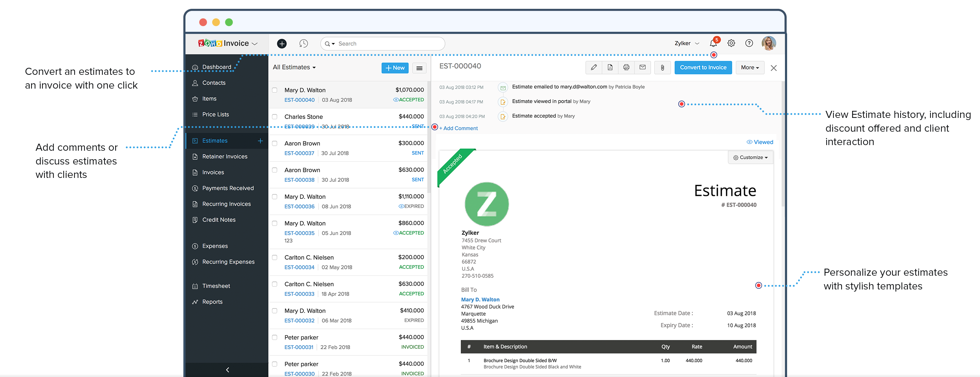
Task: Tick checkbox for EST-000038
Action: (x=274, y=170)
